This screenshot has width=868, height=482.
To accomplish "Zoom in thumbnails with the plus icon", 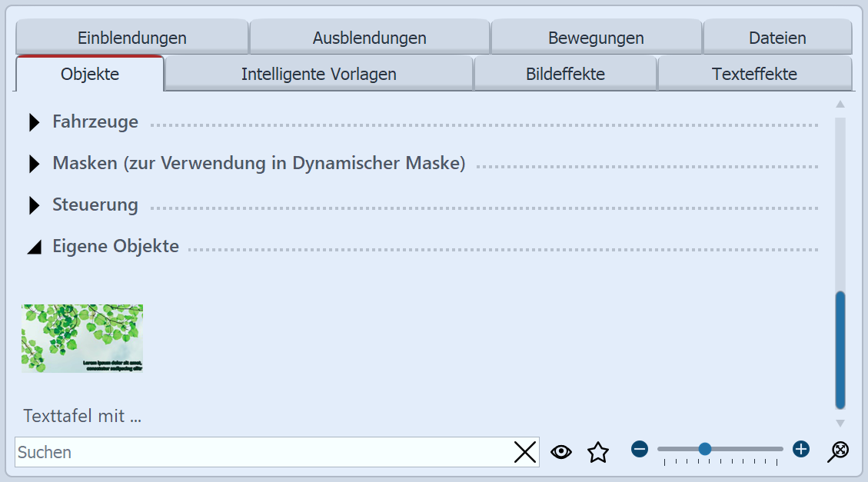I will pos(801,449).
